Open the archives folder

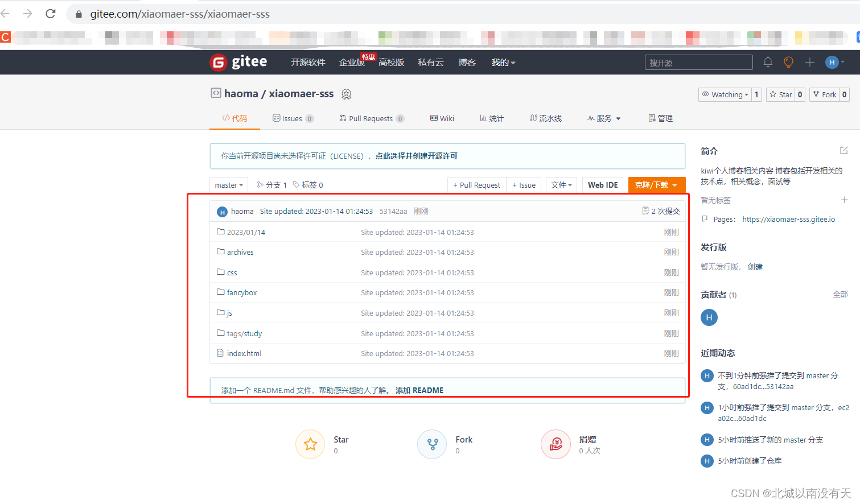pyautogui.click(x=240, y=252)
